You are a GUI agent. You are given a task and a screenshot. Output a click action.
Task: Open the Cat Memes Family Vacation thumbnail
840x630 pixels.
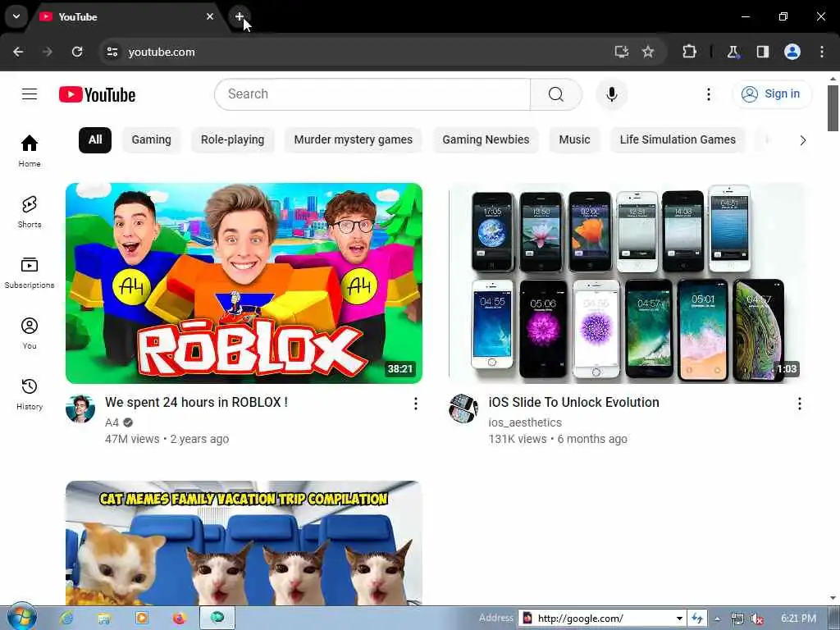(244, 543)
